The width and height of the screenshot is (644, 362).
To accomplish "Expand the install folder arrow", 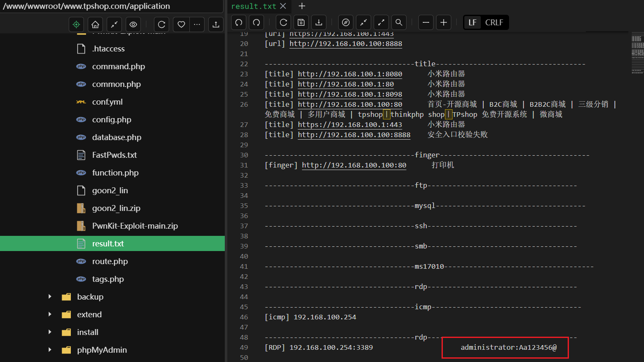I will pyautogui.click(x=50, y=332).
